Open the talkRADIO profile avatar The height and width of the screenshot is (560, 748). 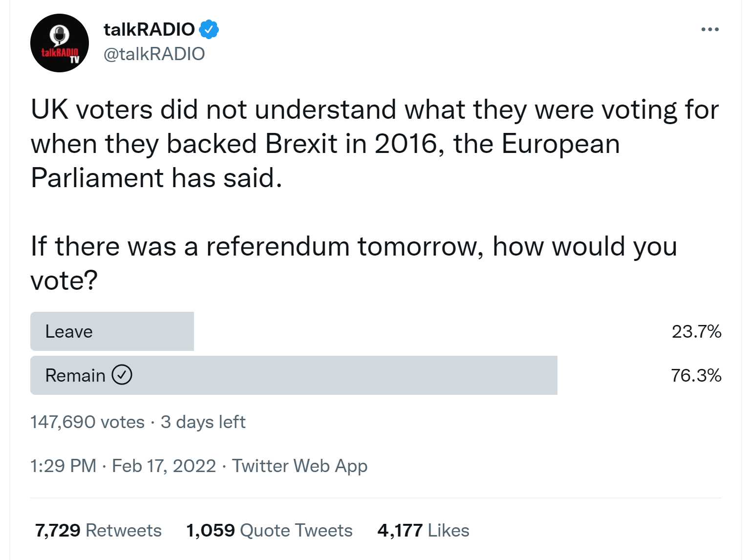60,43
